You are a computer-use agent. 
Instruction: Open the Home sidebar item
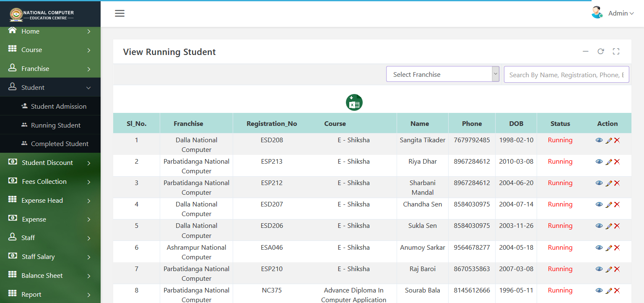pyautogui.click(x=50, y=31)
